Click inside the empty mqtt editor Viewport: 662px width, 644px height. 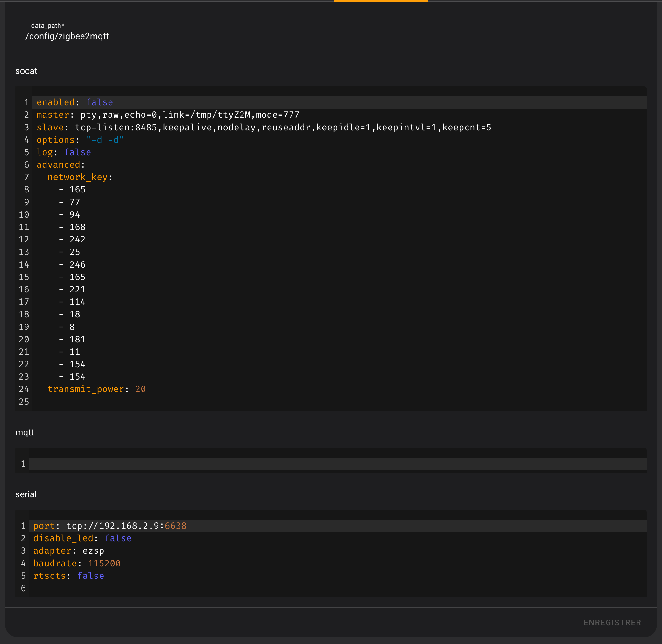[x=338, y=464]
